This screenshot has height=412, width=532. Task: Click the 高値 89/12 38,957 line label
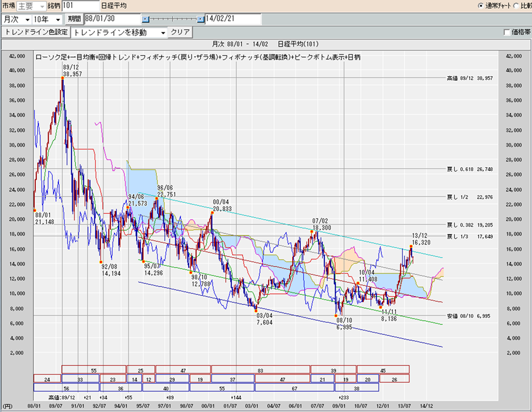[469, 78]
